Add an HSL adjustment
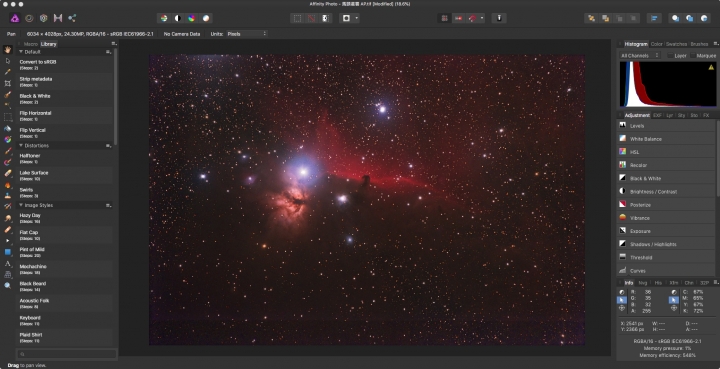 (665, 152)
